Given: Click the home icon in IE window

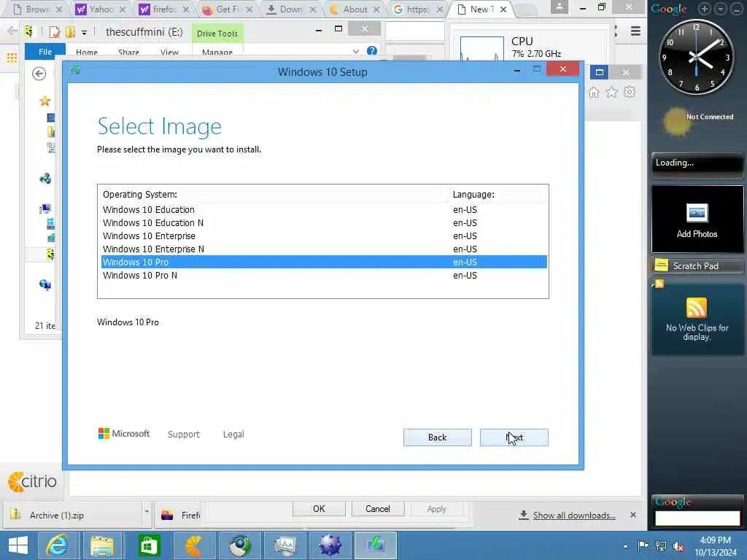Looking at the screenshot, I should point(594,93).
